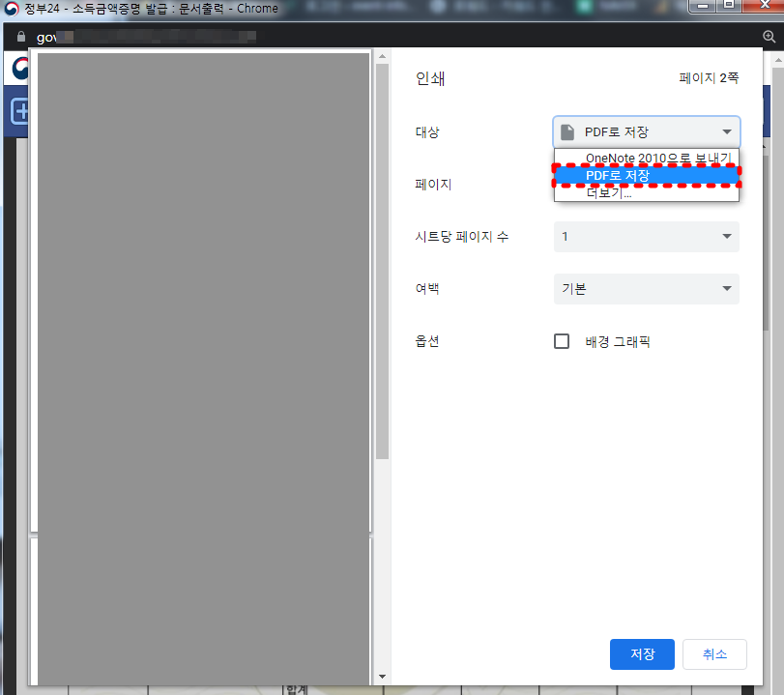Enable the 배경 그래픽 checkbox
784x695 pixels.
(562, 341)
